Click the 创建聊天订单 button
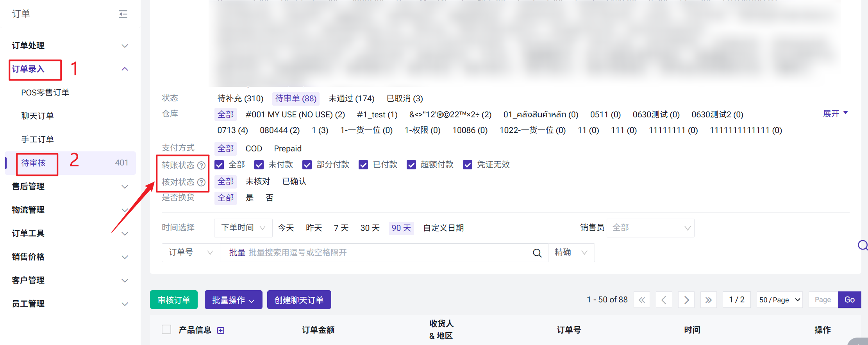 pos(299,300)
